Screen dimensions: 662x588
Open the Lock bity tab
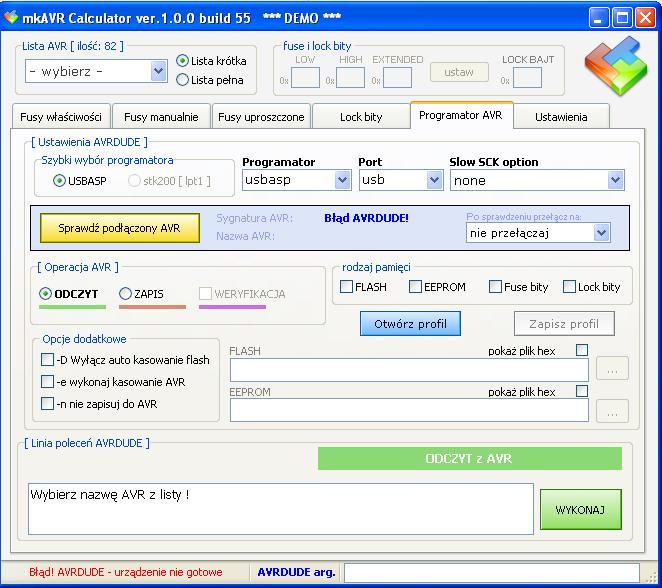pyautogui.click(x=361, y=117)
